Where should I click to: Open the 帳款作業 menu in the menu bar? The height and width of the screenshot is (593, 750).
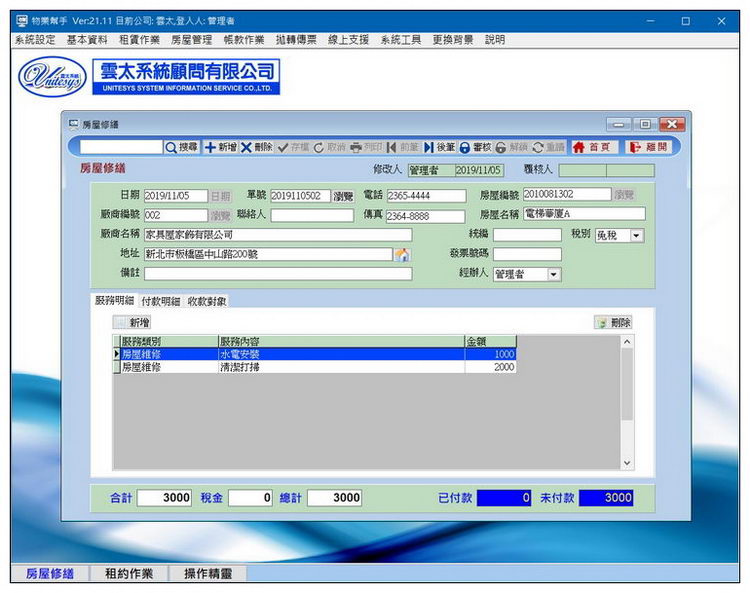click(244, 40)
